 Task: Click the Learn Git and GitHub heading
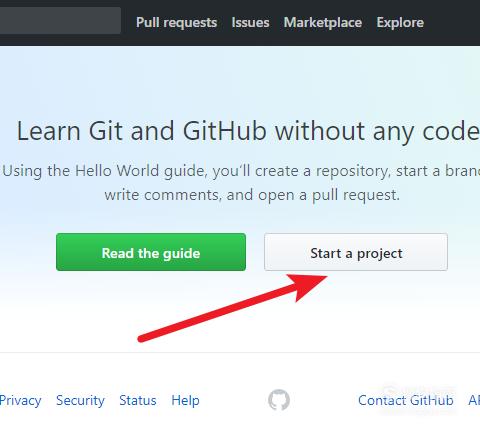[x=248, y=131]
